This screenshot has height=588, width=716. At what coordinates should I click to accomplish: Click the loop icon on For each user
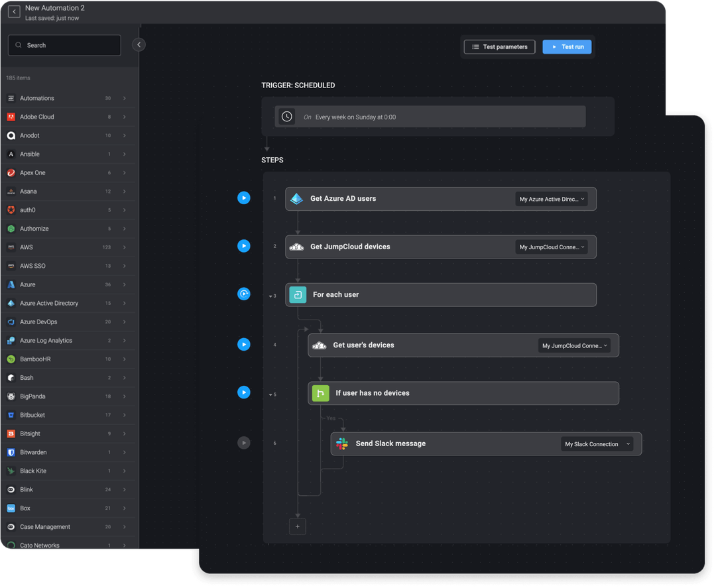tap(298, 295)
